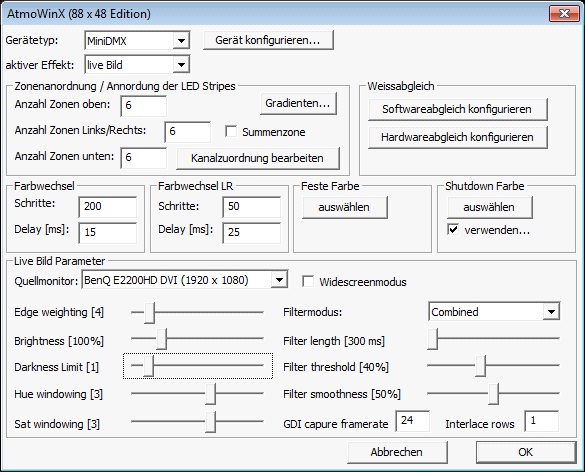Open Softwareabgleich konfigurieren
Image resolution: width=585 pixels, height=472 pixels.
click(x=457, y=109)
